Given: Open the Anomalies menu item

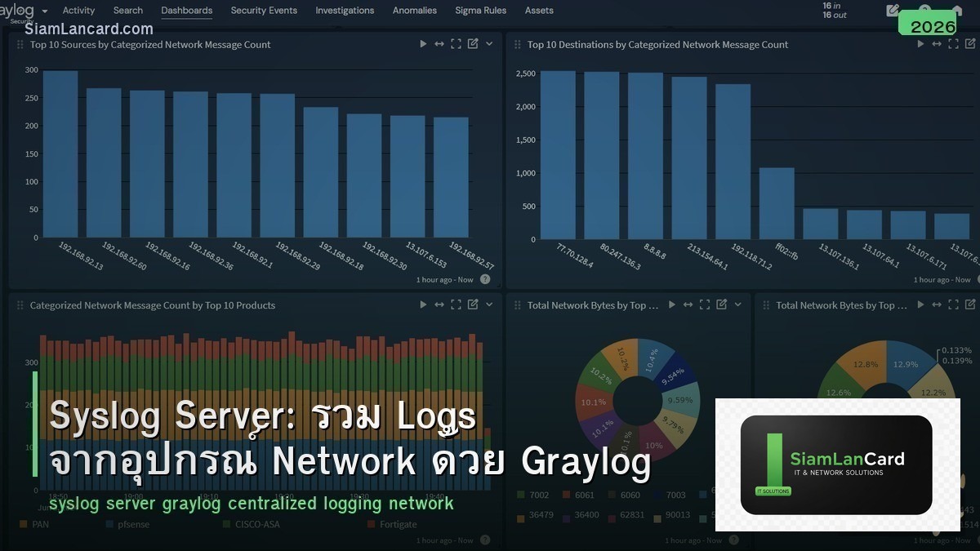Looking at the screenshot, I should (x=414, y=11).
